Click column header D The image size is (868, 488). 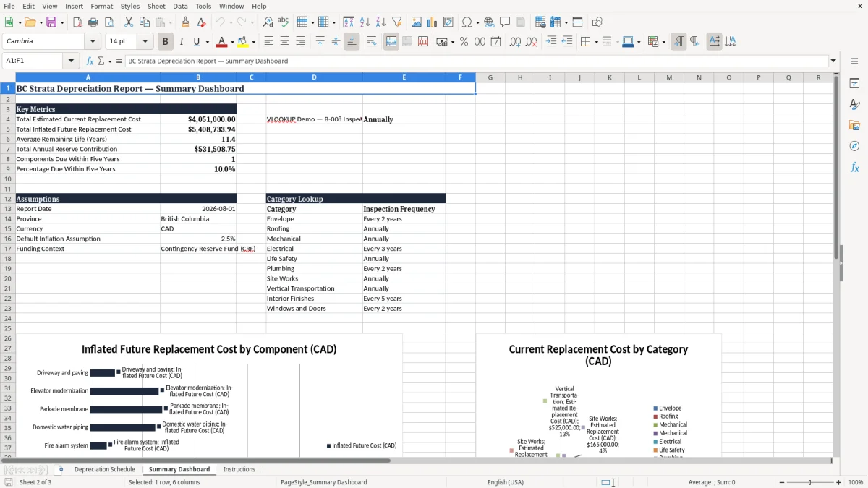tap(314, 77)
